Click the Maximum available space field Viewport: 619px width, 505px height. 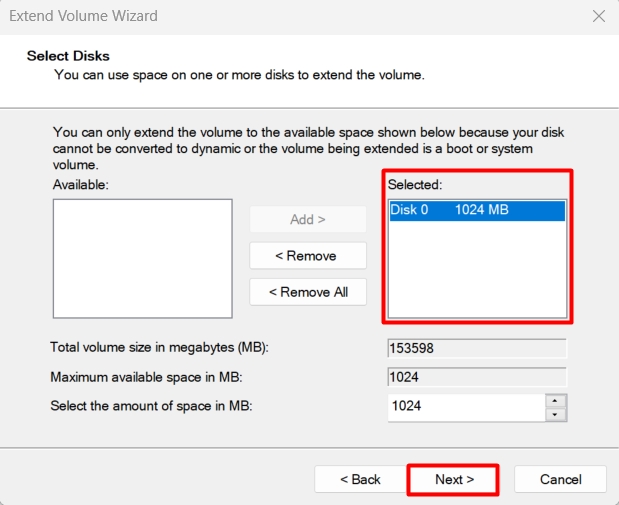[476, 377]
